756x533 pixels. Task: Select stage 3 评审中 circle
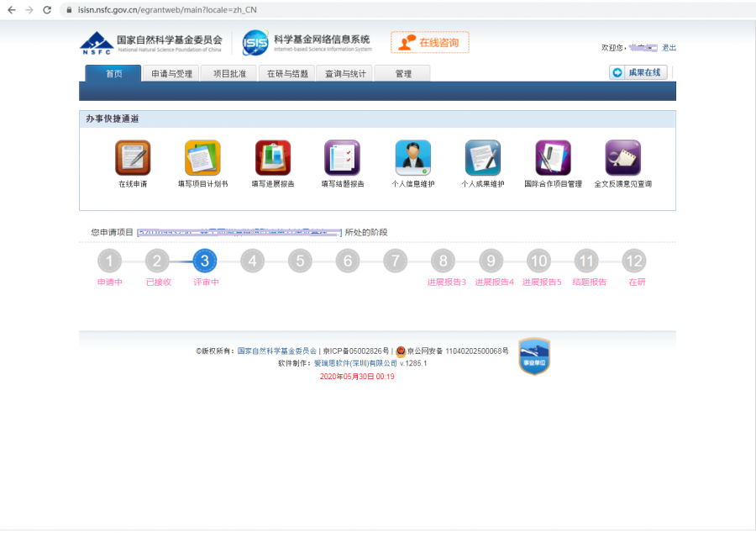tap(205, 261)
